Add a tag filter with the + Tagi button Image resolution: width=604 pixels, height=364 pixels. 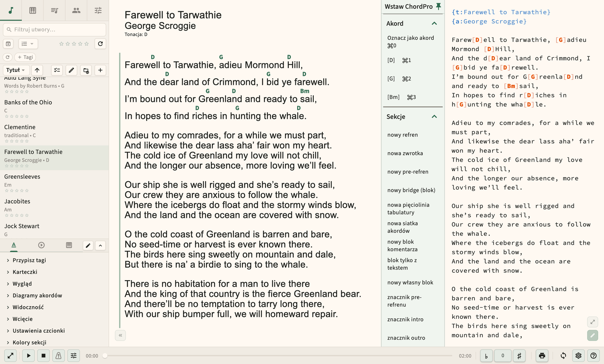coord(25,57)
